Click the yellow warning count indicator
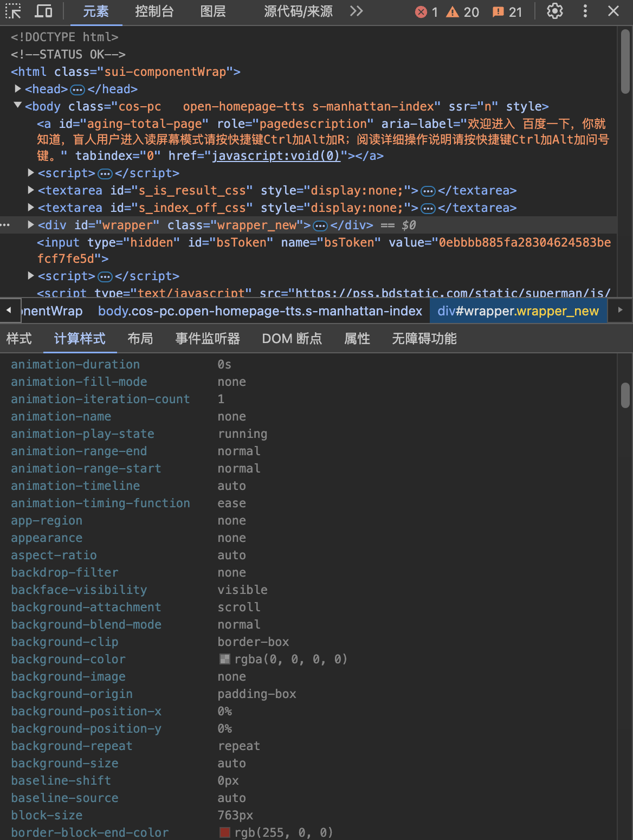Viewport: 633px width, 840px height. (461, 11)
